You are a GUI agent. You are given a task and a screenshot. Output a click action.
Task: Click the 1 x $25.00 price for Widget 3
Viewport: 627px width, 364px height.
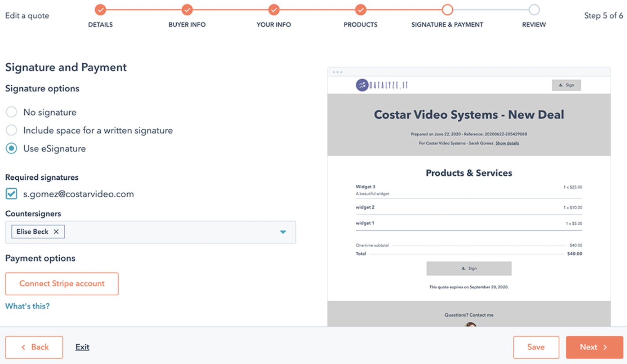[x=573, y=187]
